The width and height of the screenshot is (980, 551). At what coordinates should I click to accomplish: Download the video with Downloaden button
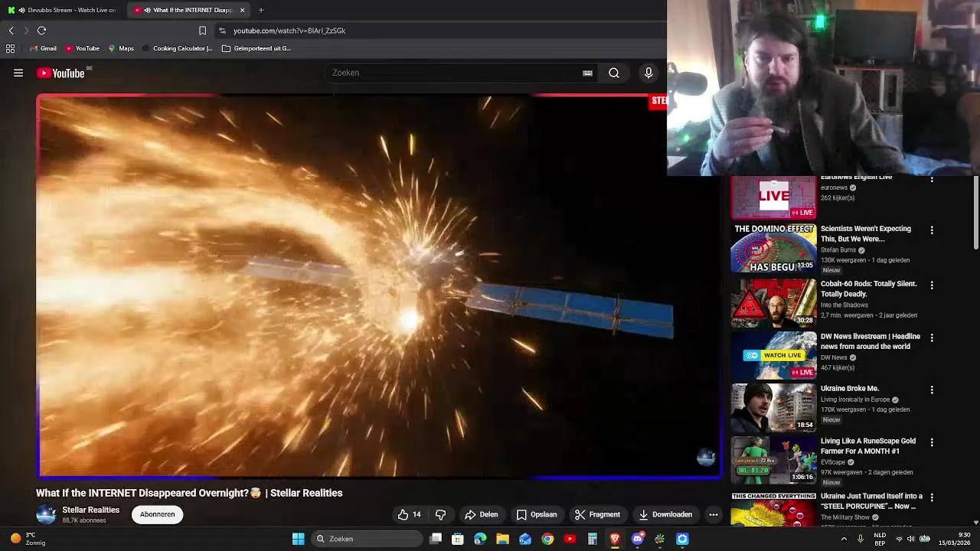pyautogui.click(x=665, y=514)
